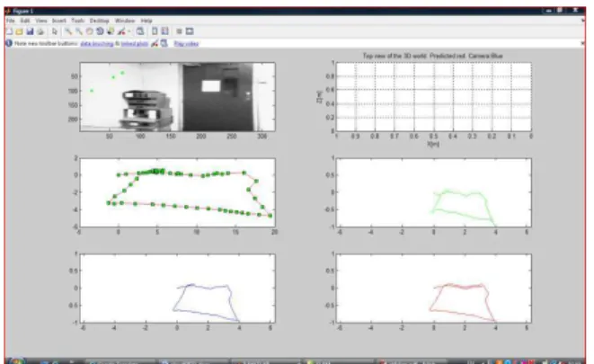Open the Insert menu

pyautogui.click(x=58, y=21)
